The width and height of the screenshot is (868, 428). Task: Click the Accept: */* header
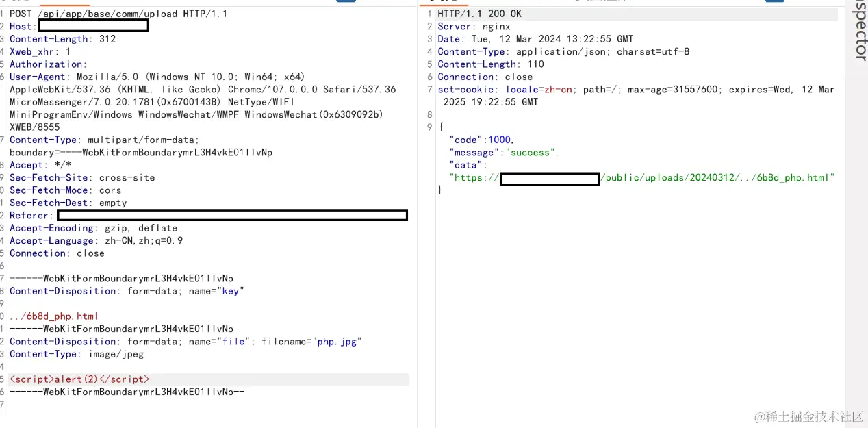pyautogui.click(x=40, y=165)
